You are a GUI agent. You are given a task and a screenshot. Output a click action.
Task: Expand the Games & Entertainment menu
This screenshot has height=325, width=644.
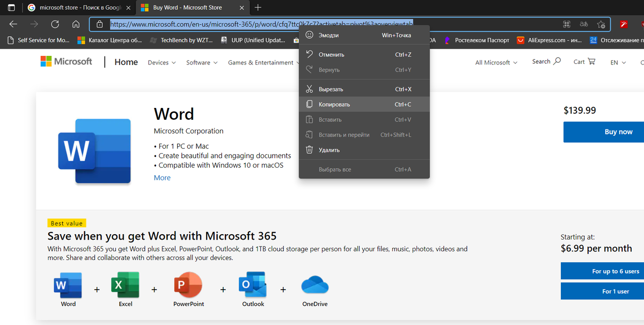tap(264, 62)
